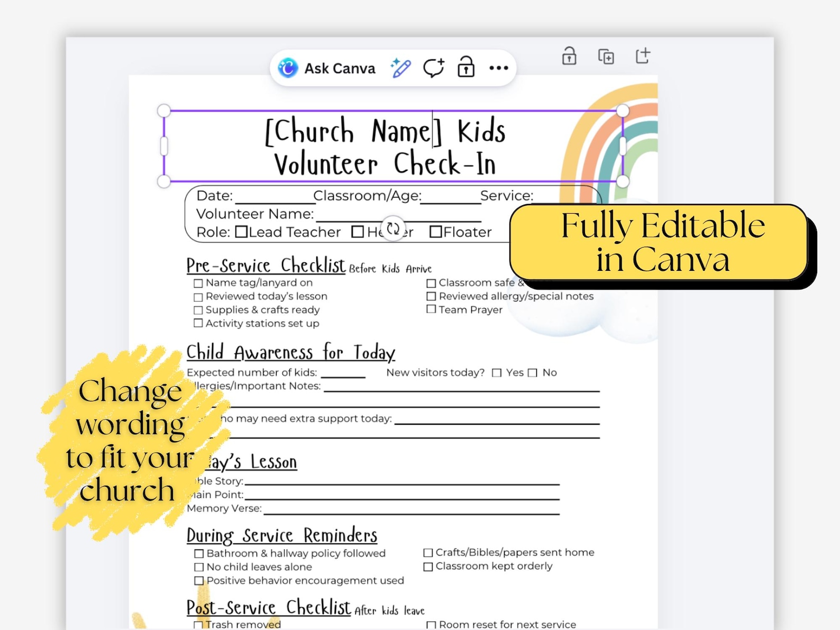
Task: Click the top-left selection resize handle
Action: coord(164,111)
